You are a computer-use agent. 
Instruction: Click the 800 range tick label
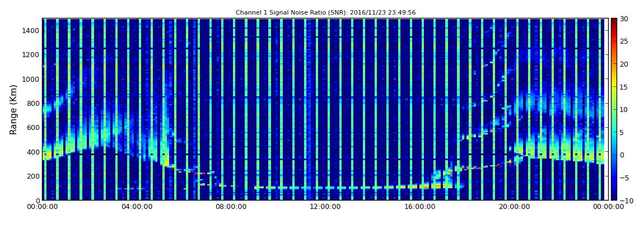pyautogui.click(x=34, y=103)
